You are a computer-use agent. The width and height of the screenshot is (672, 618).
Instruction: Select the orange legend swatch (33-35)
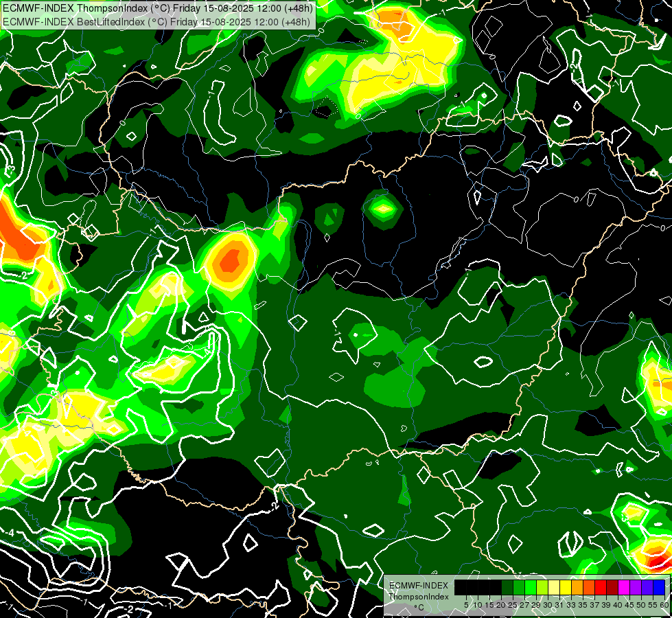[x=577, y=587]
